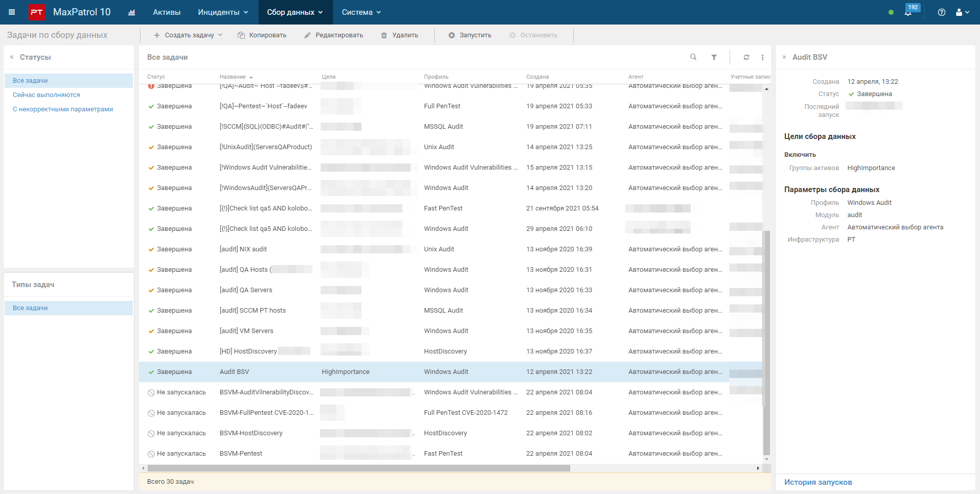Click the right arrow of horizontal scrollbar
The image size is (980, 494).
(x=758, y=468)
